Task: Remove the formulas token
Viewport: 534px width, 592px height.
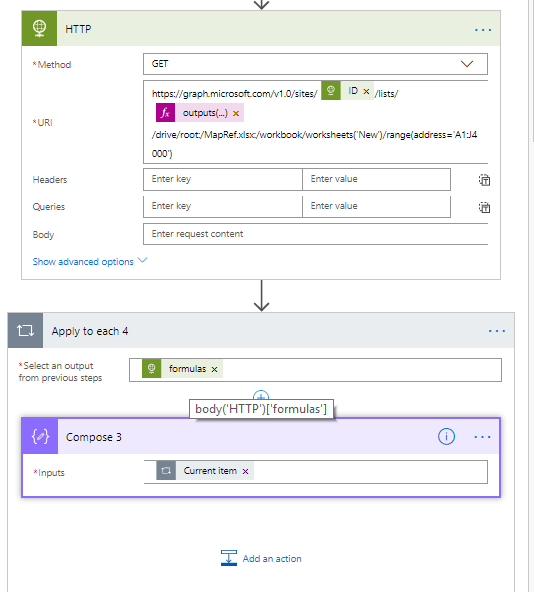Action: pos(215,369)
